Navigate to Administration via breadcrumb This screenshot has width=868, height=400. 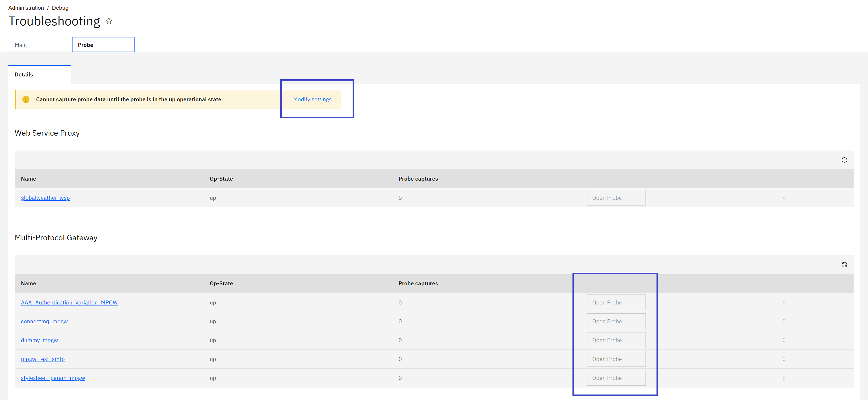26,7
